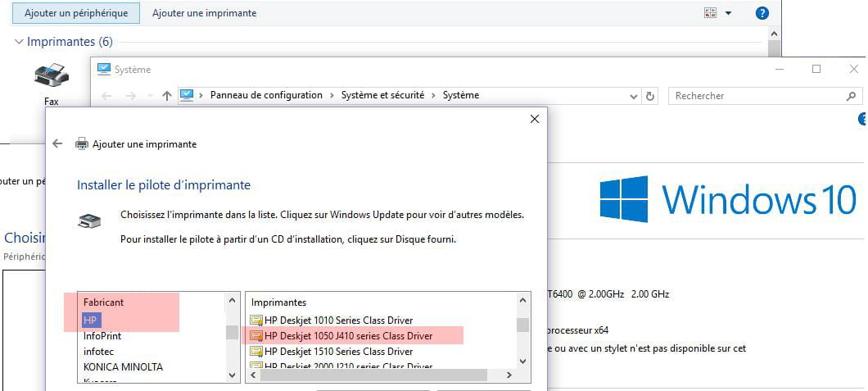Click the back arrow in printer wizard
The image size is (868, 391).
pyautogui.click(x=57, y=144)
